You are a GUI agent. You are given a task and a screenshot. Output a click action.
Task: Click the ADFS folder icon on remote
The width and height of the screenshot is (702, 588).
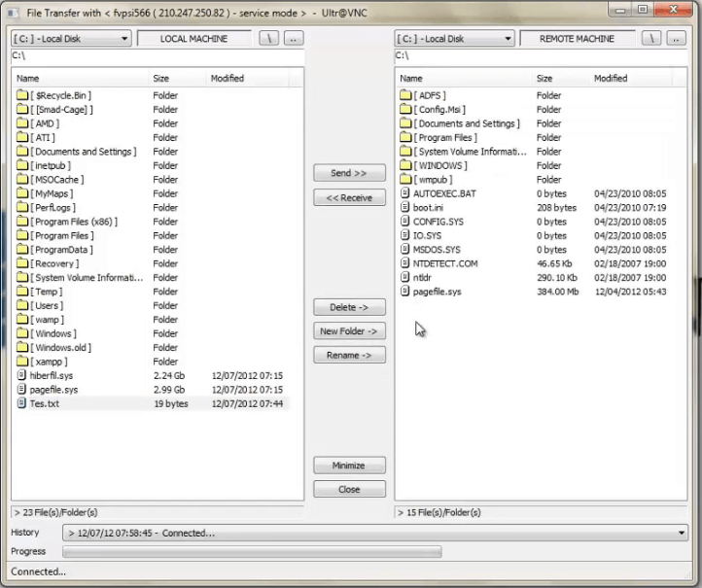coord(405,95)
